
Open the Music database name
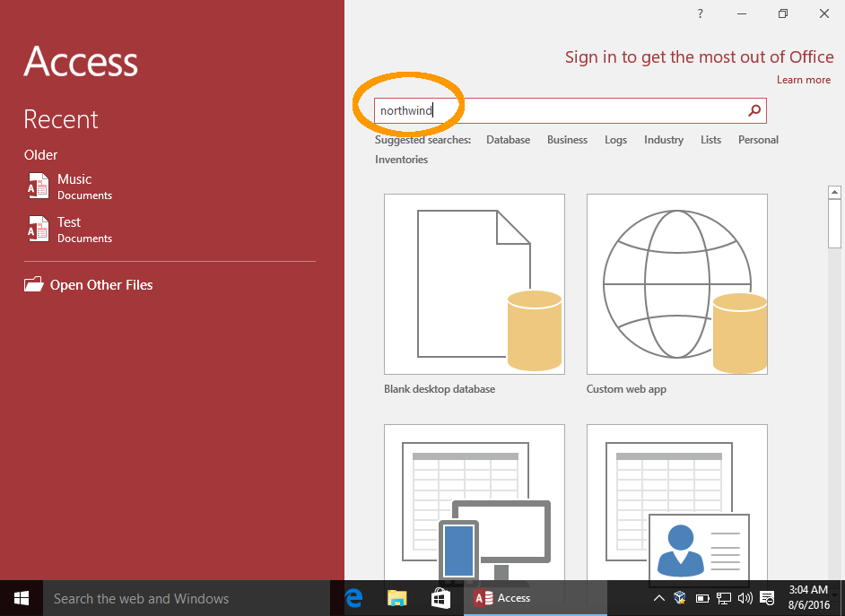74,179
